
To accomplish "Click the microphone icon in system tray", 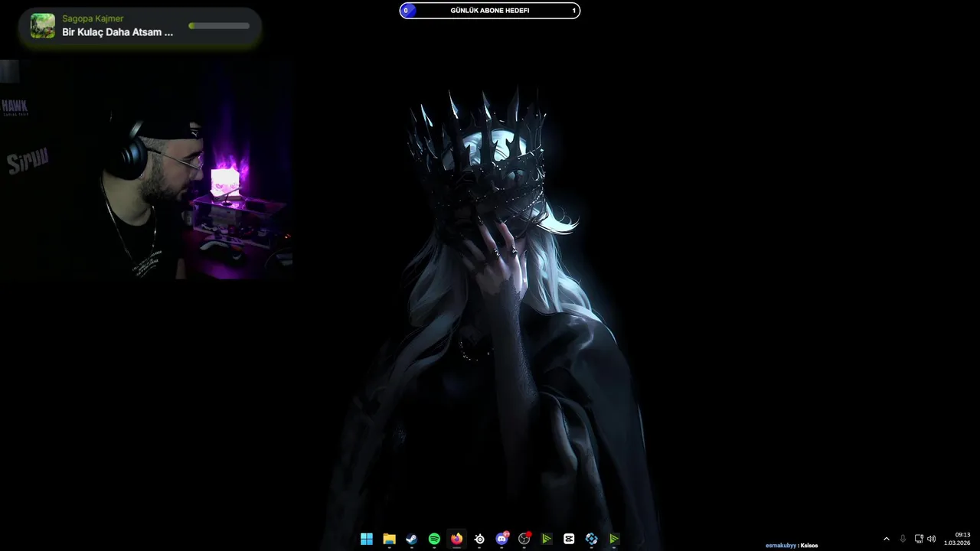I will click(x=903, y=539).
